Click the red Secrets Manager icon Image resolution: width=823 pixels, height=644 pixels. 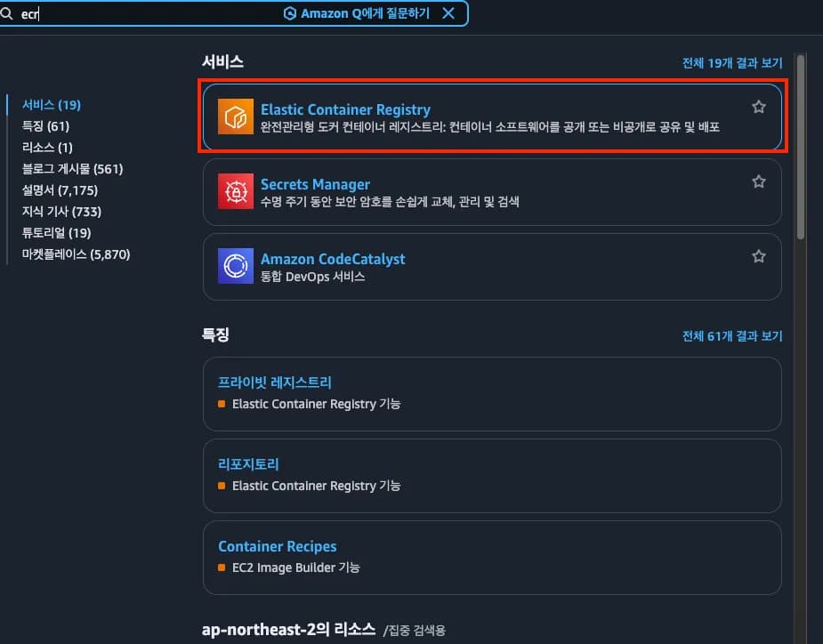click(236, 191)
